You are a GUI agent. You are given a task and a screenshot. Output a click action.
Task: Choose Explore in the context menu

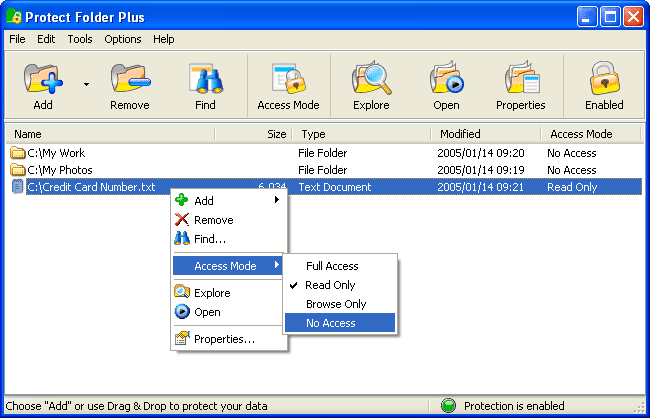228,293
